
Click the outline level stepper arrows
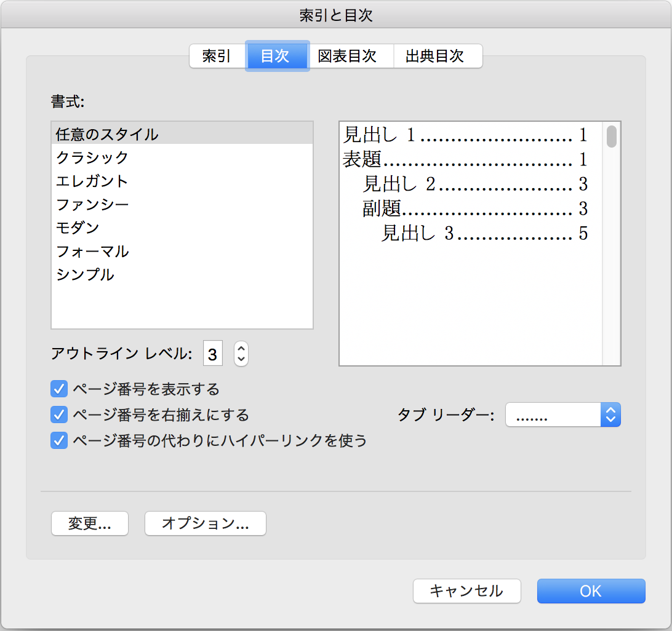pos(241,354)
